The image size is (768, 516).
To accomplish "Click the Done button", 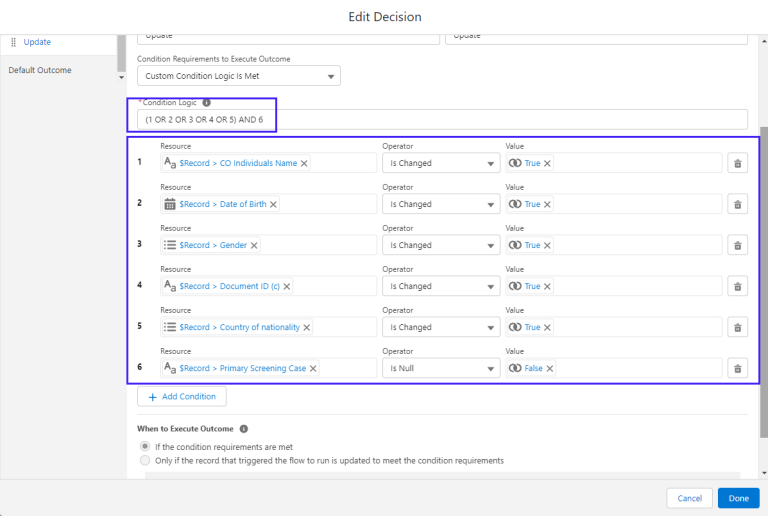I will (739, 498).
